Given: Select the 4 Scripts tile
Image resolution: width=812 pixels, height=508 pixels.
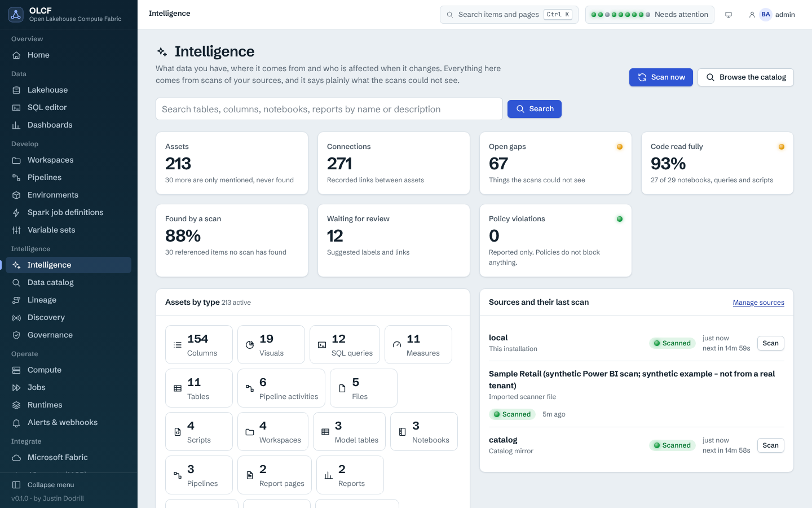Looking at the screenshot, I should (199, 431).
